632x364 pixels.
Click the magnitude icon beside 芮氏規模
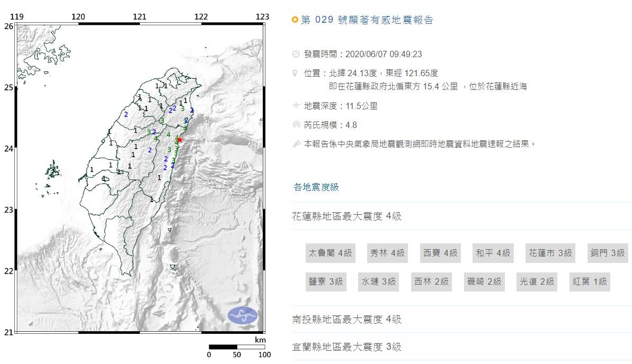[x=296, y=125]
